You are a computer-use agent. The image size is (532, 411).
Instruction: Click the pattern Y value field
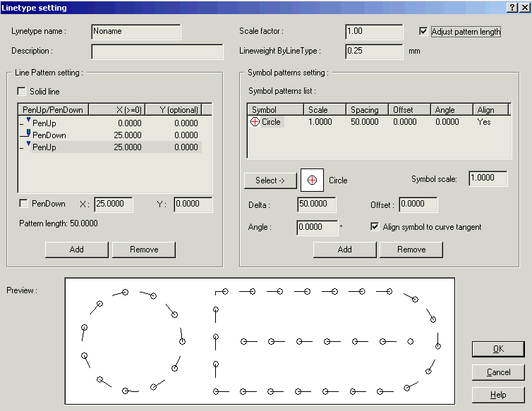point(193,204)
